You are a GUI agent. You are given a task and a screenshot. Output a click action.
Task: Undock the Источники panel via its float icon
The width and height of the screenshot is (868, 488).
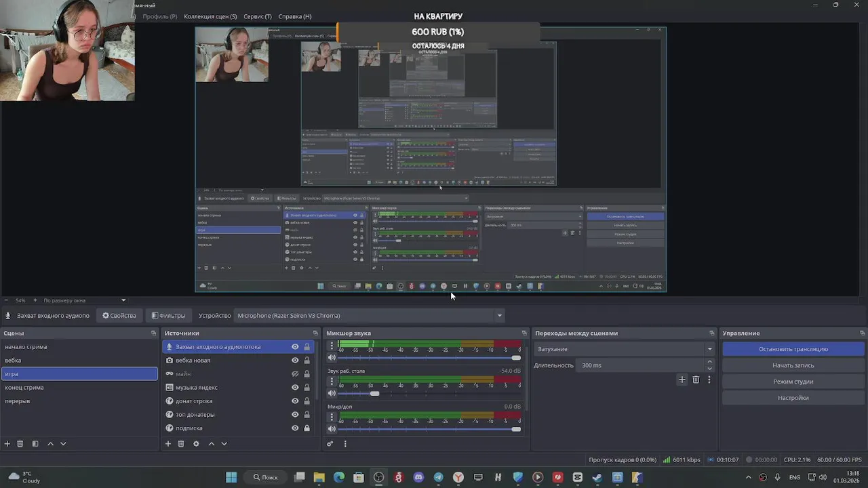coord(315,333)
